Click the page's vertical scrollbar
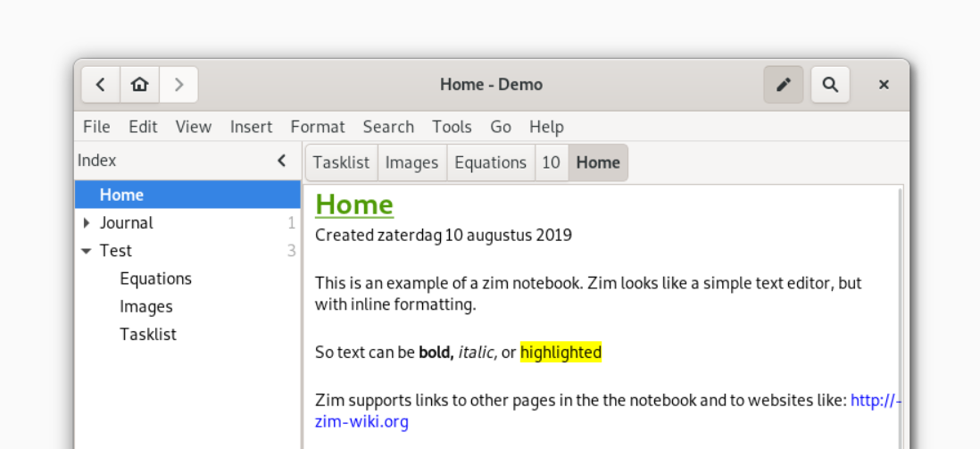The width and height of the screenshot is (980, 449). point(899,312)
